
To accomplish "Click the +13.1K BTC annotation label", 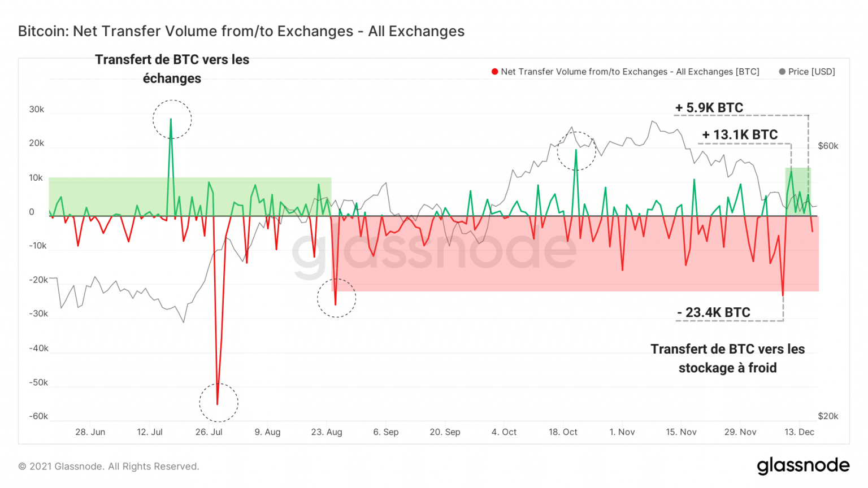I will pyautogui.click(x=740, y=134).
